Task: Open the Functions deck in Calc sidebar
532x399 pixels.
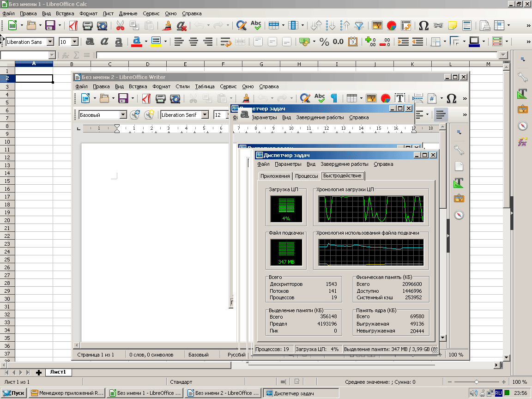Action: 522,142
